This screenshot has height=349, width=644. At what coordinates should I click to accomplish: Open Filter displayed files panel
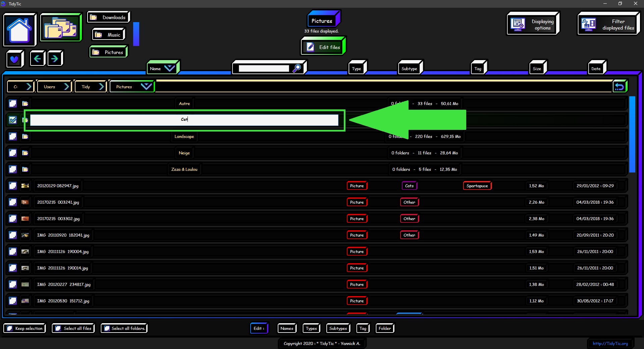608,24
